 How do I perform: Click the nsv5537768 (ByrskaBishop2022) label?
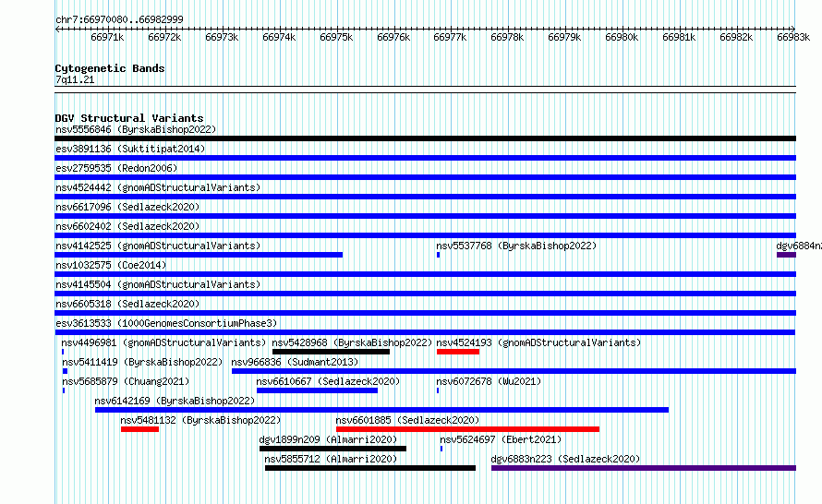(516, 246)
